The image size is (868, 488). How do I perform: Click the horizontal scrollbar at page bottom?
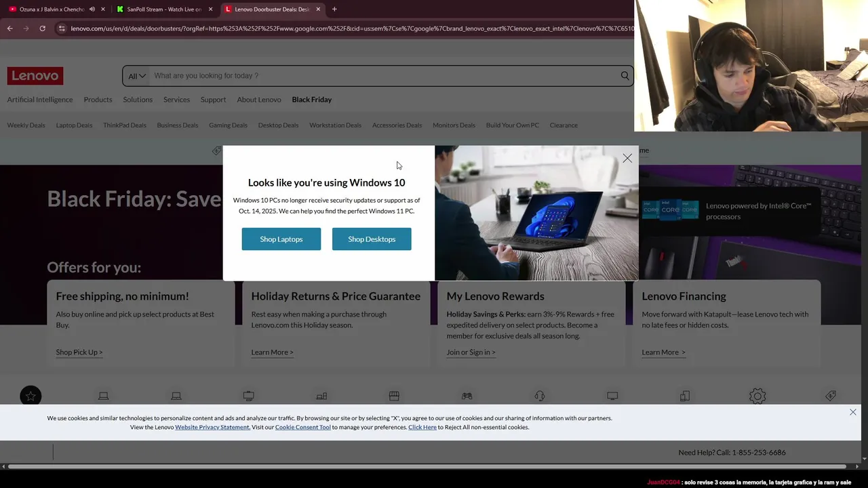tap(427, 466)
